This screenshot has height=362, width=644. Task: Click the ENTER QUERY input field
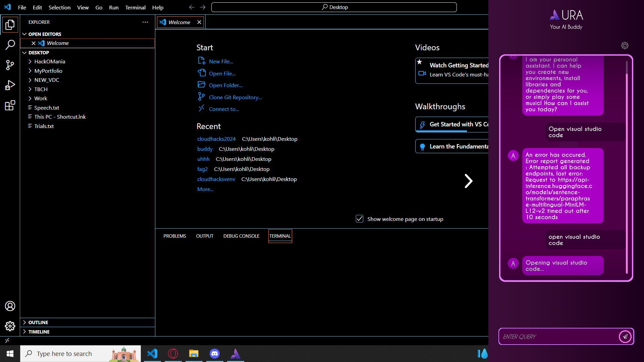pos(558,337)
